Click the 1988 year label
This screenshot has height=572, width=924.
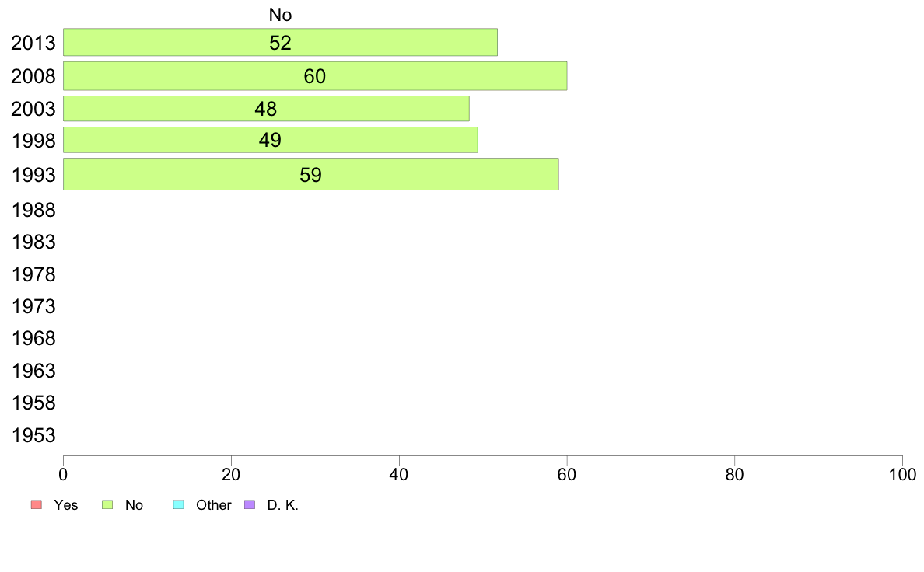point(33,210)
